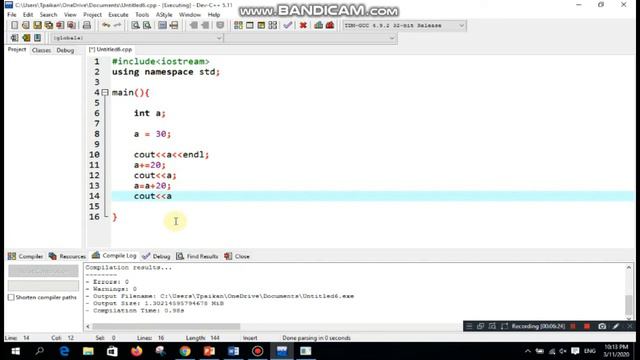Click the compile log horizontal scrollbar thumb
The width and height of the screenshot is (640, 360).
pyautogui.click(x=166, y=327)
